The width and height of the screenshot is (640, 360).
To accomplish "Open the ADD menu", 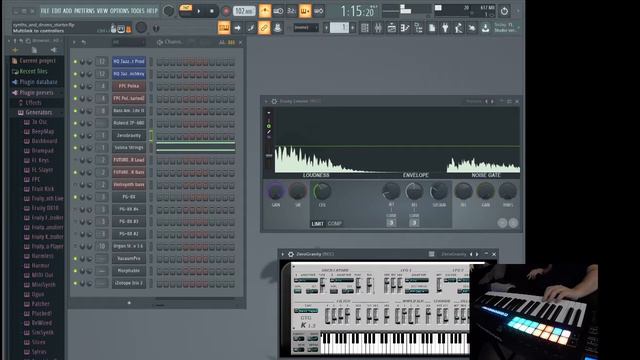I will click(x=67, y=11).
